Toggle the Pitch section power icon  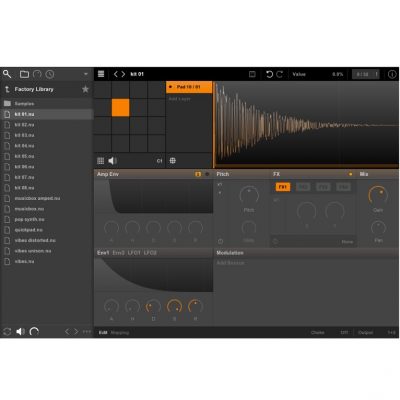[220, 241]
